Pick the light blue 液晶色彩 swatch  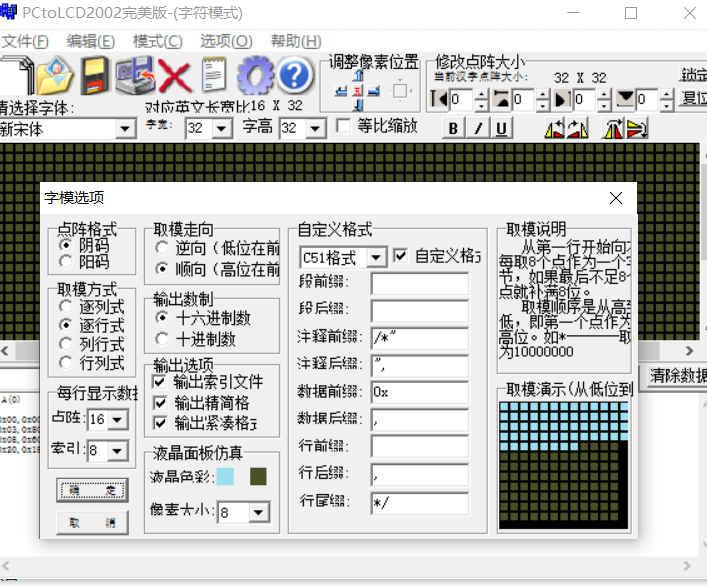225,476
